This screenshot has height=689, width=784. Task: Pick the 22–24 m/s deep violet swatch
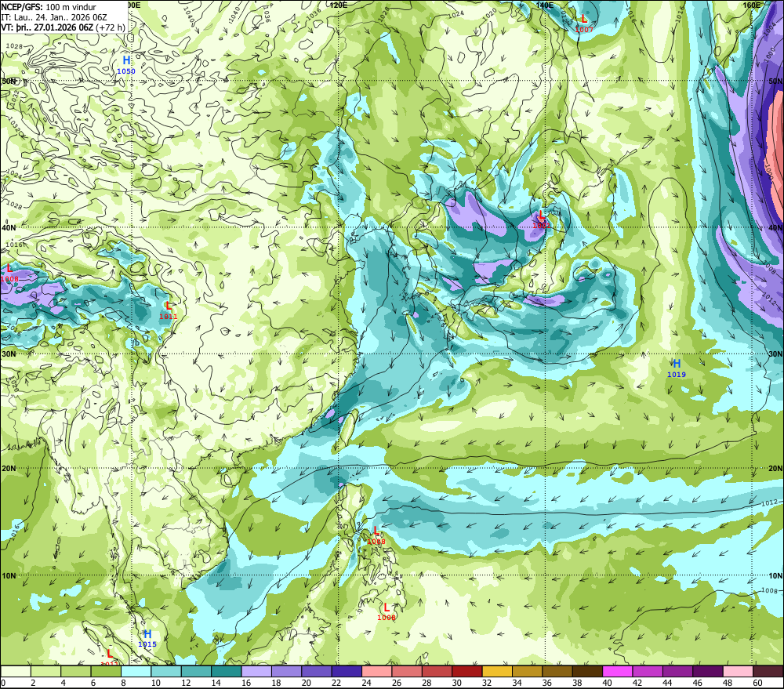[347, 671]
